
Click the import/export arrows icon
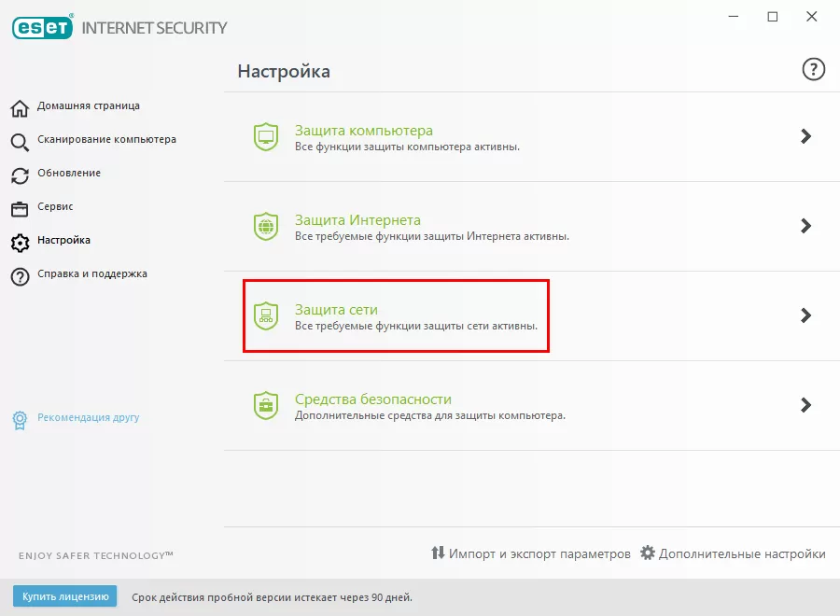(x=438, y=553)
